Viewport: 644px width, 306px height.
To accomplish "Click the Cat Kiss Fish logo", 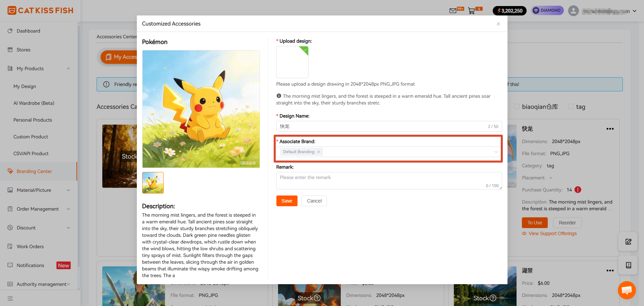I will click(40, 10).
